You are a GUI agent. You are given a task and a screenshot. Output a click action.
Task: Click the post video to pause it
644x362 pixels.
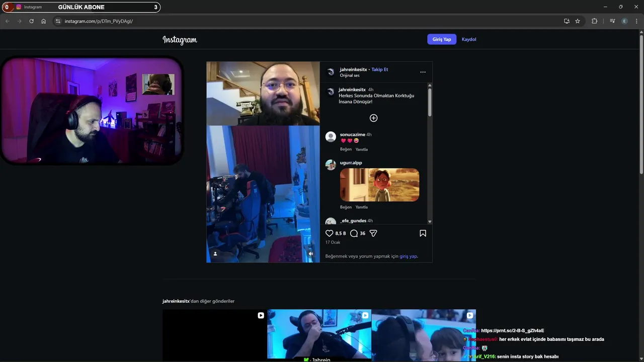[x=263, y=162]
